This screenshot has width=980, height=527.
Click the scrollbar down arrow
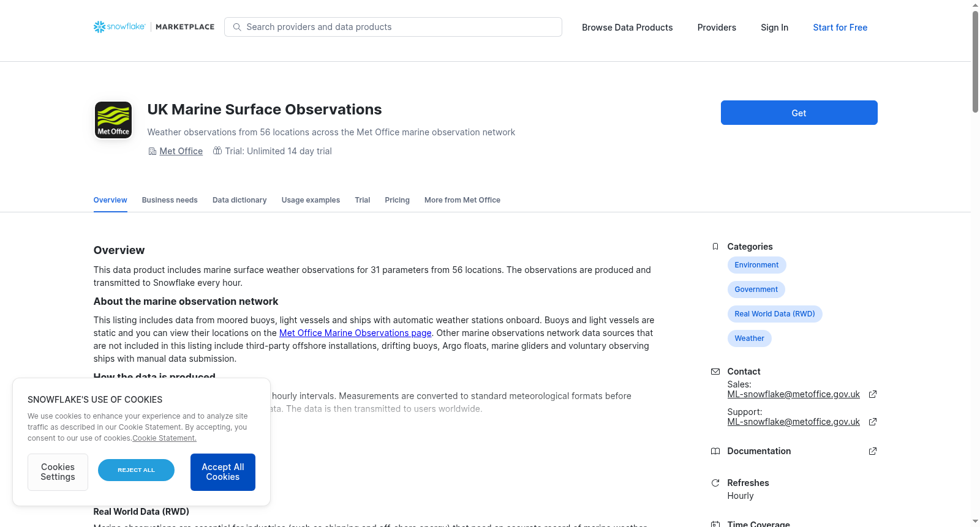click(x=975, y=521)
